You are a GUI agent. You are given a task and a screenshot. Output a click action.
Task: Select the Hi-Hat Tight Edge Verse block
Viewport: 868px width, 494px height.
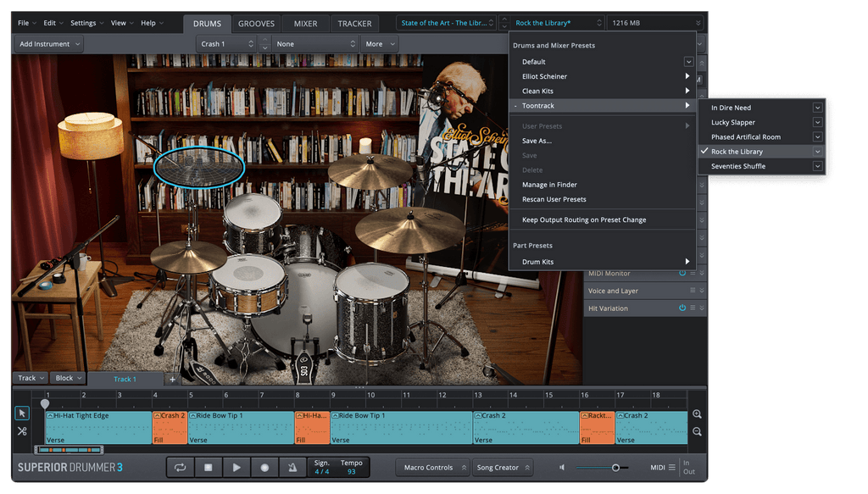98,428
